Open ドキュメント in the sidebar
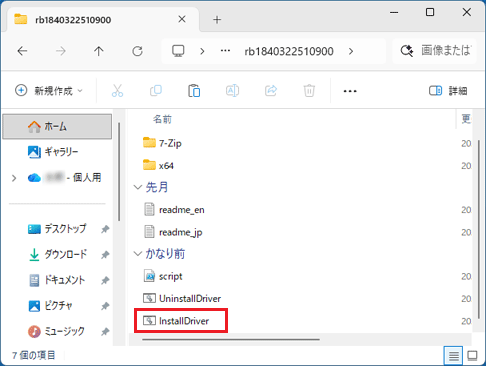This screenshot has width=486, height=366. [x=57, y=280]
